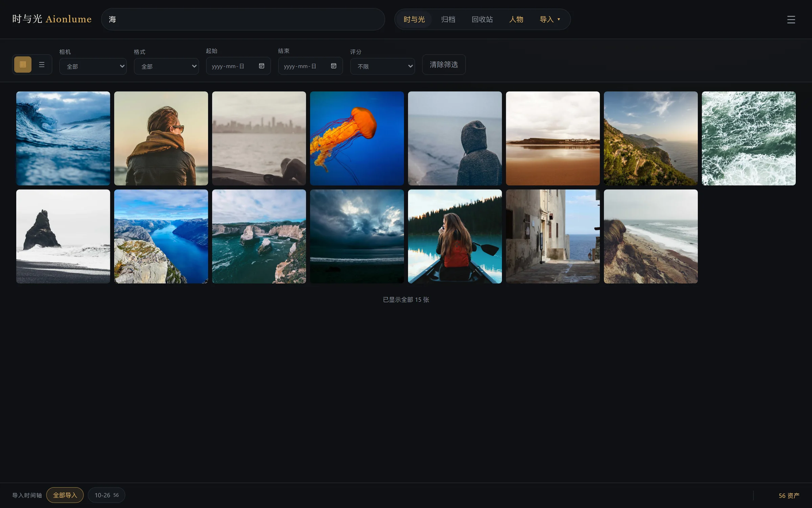Image resolution: width=812 pixels, height=508 pixels.
Task: Expand the 格式 format dropdown
Action: tap(166, 66)
